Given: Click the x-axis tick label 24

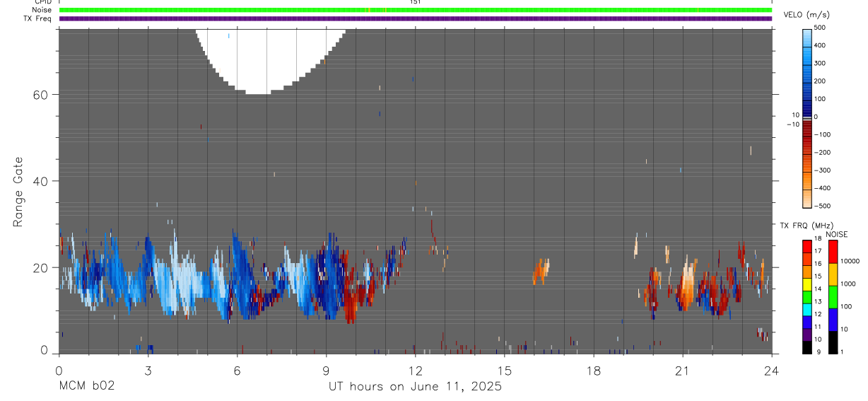Looking at the screenshot, I should pyautogui.click(x=771, y=370).
